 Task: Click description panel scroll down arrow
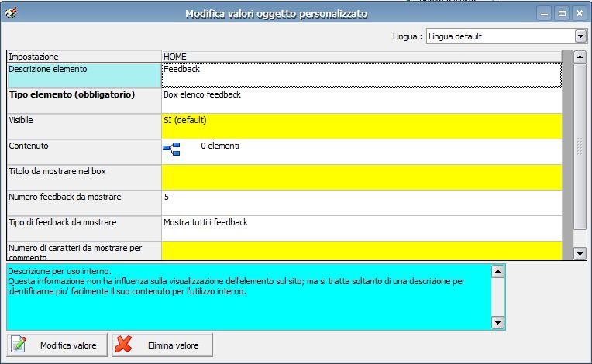point(497,322)
